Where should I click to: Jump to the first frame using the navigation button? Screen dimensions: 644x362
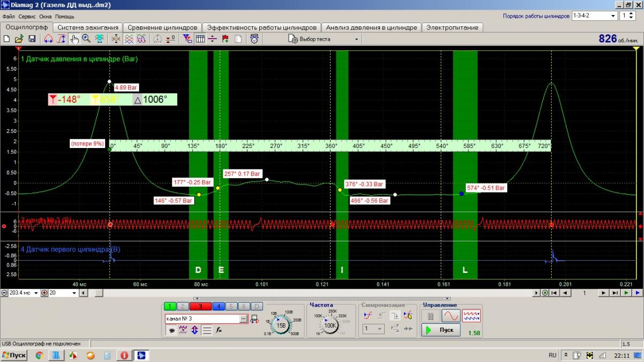(x=554, y=293)
